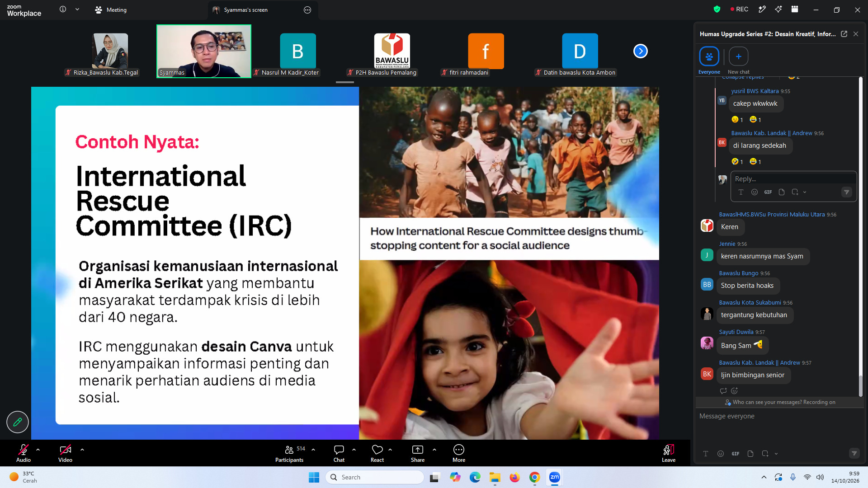Turn on camera with Video button
The height and width of the screenshot is (488, 868).
coord(65,453)
